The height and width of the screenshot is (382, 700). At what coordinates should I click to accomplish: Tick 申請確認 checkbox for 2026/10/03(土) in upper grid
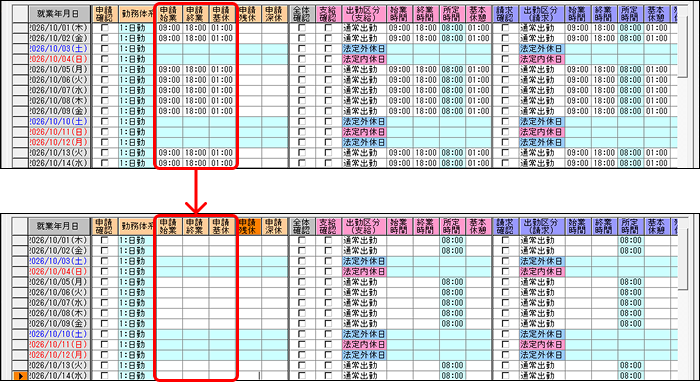coord(104,49)
